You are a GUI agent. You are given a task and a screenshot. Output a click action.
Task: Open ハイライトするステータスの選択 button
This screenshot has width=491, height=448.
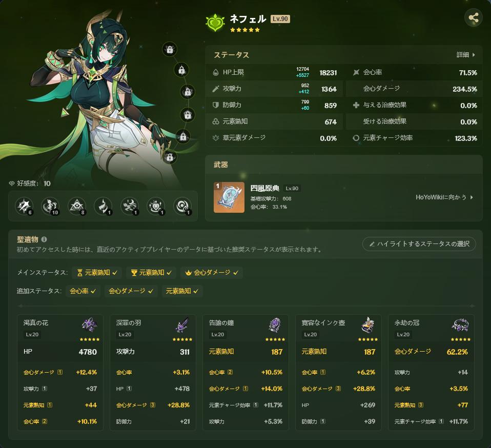pos(419,244)
